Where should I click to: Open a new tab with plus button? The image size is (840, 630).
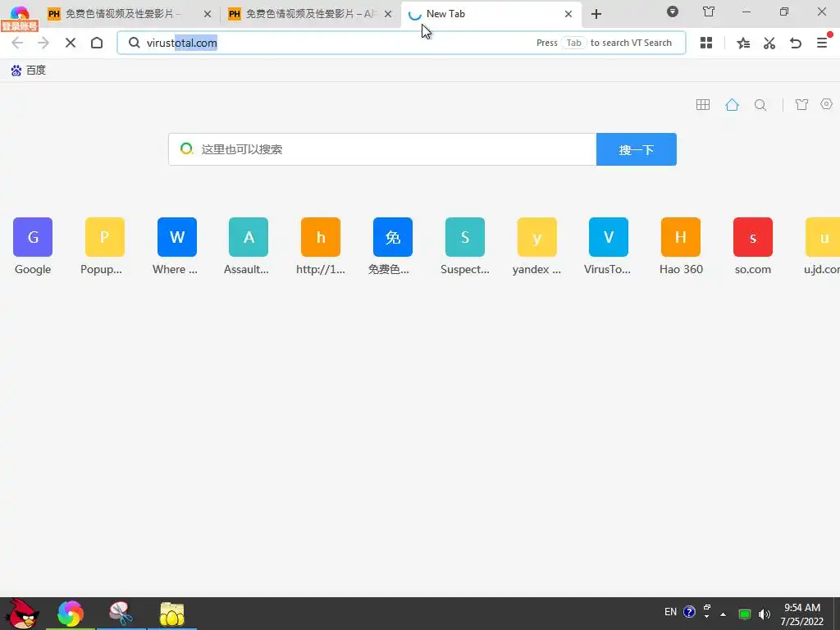coord(596,14)
